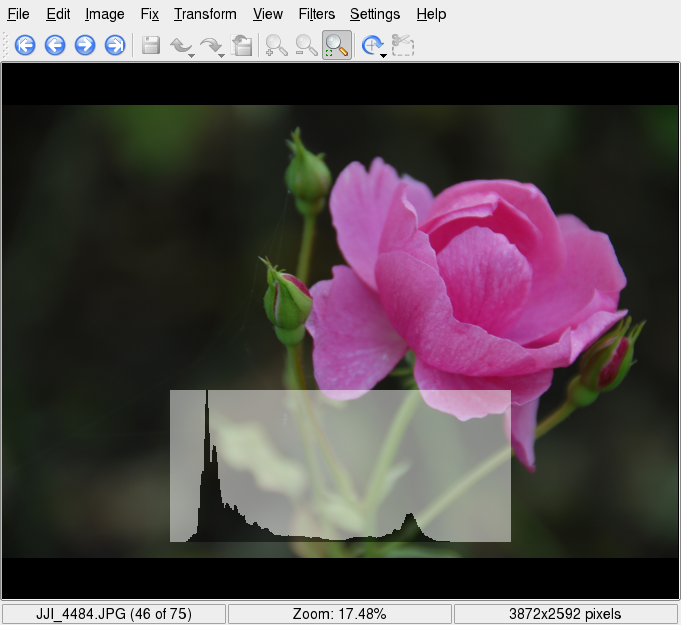The height and width of the screenshot is (625, 681).
Task: Click the revert to saved icon
Action: click(242, 45)
